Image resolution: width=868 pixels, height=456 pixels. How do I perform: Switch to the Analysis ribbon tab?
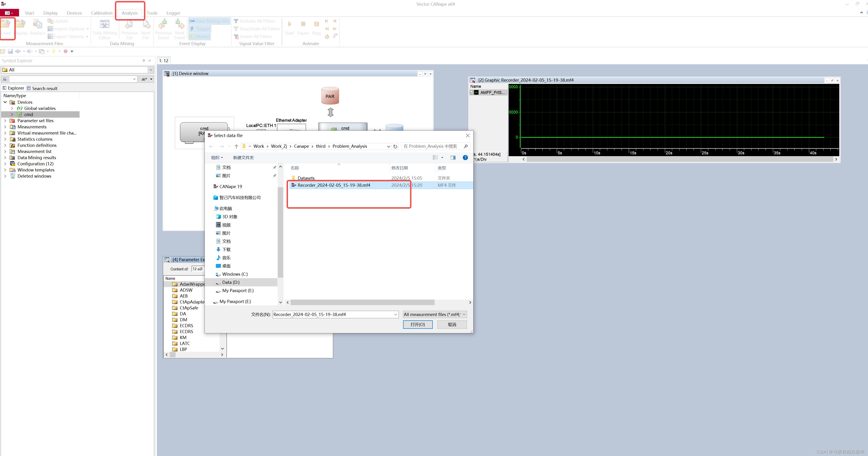point(130,13)
